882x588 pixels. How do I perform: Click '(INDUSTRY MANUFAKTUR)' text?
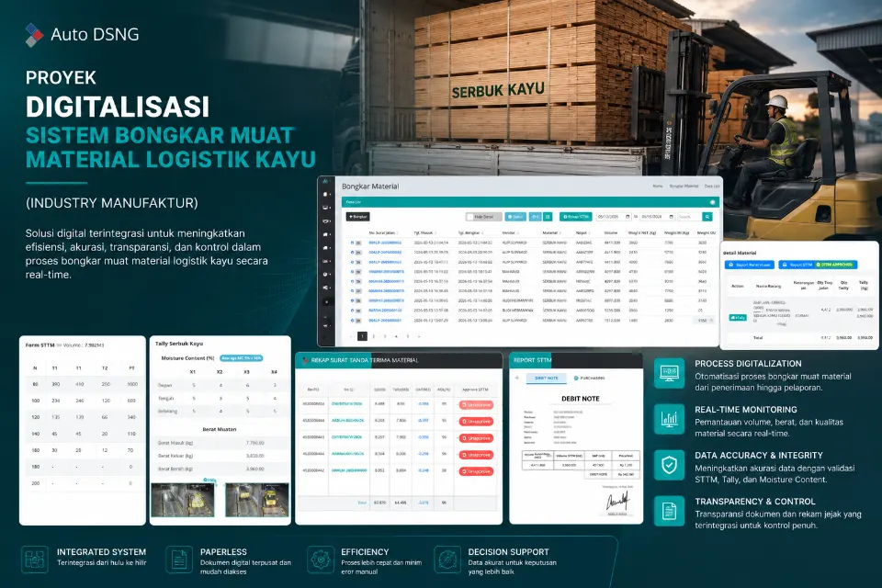[112, 203]
